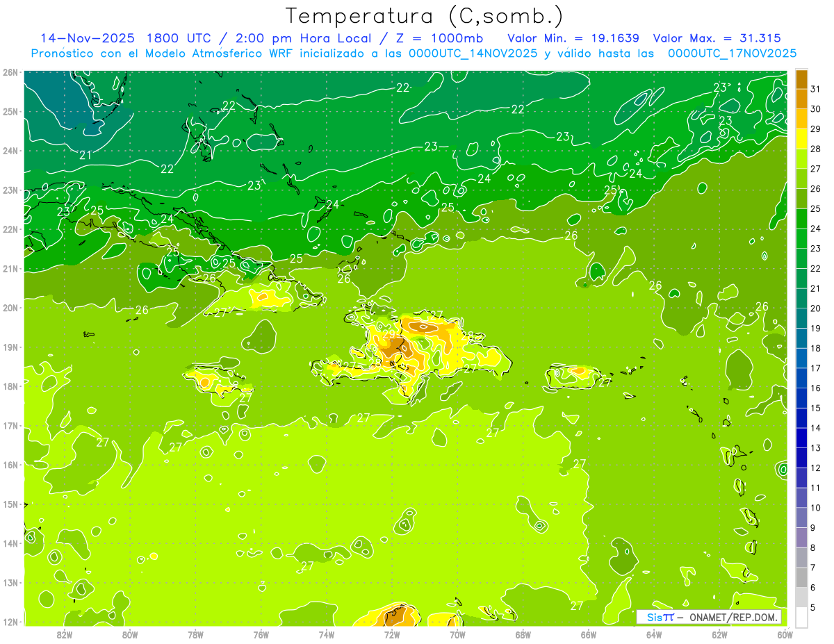Click the "0000UTC_14NOV2025" initialization time
The height and width of the screenshot is (644, 834).
pos(473,53)
